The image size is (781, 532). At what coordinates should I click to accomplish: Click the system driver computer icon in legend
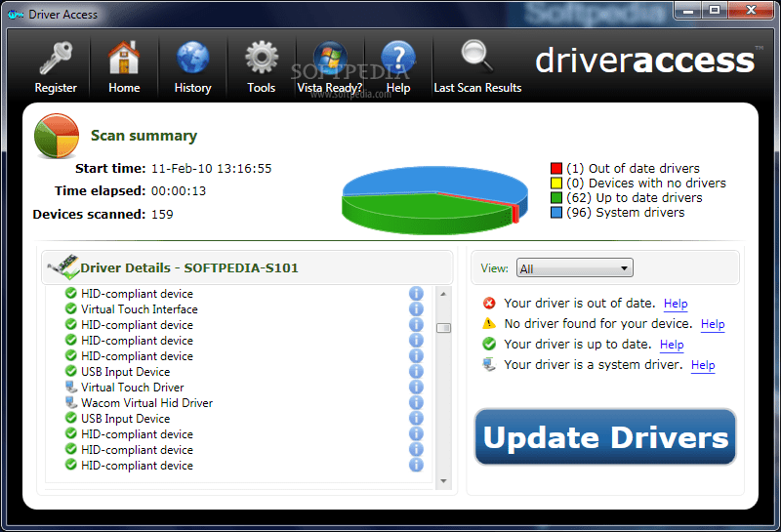(489, 365)
